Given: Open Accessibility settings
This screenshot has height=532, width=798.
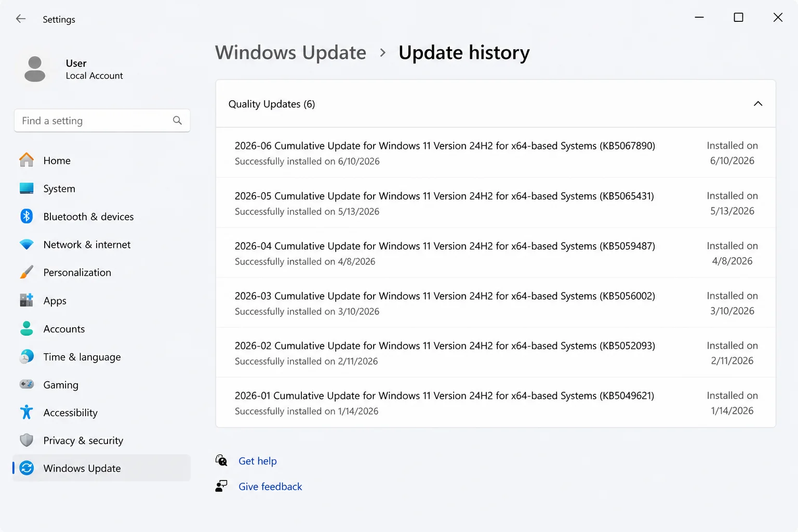Looking at the screenshot, I should (x=102, y=413).
